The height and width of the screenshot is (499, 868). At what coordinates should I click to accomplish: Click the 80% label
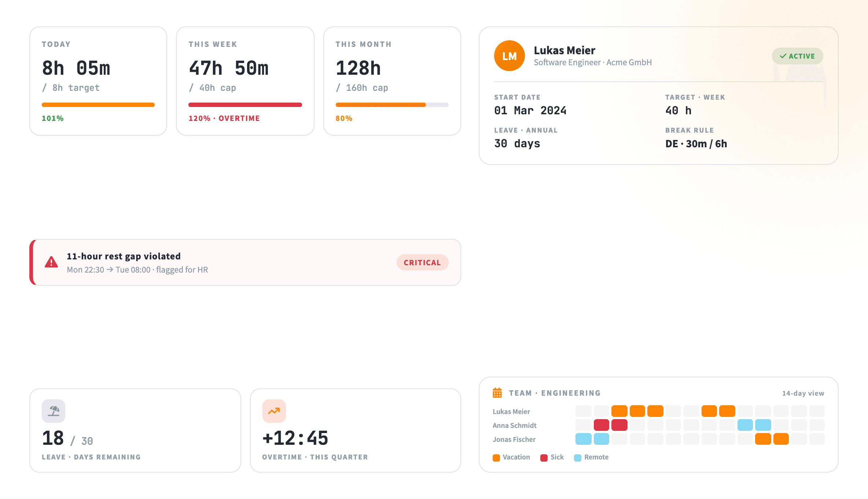(344, 118)
